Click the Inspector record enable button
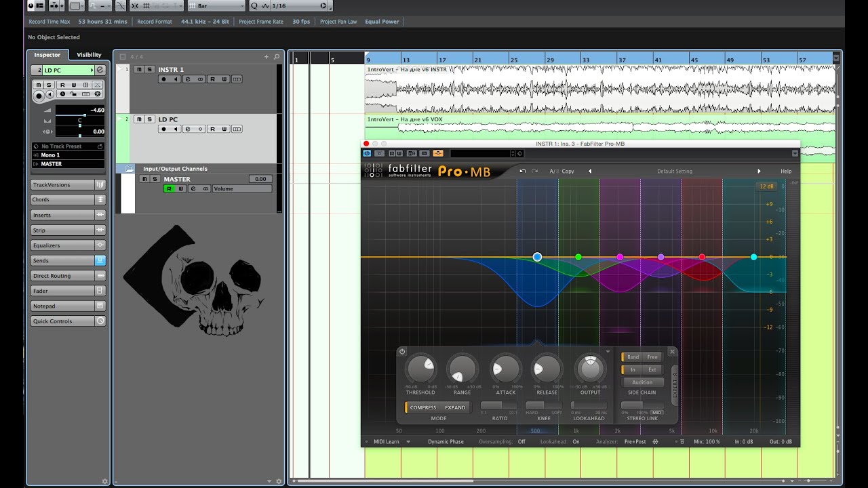The width and height of the screenshot is (868, 488). 39,96
